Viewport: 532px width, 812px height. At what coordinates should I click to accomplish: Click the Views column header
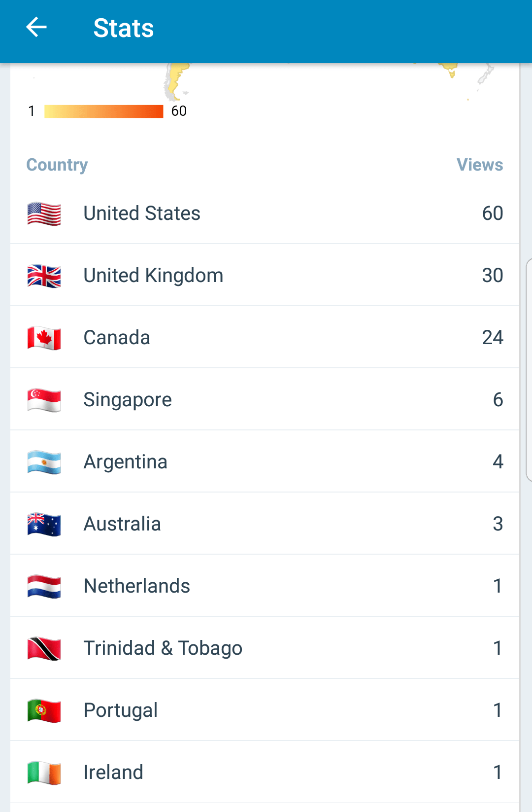coord(479,165)
